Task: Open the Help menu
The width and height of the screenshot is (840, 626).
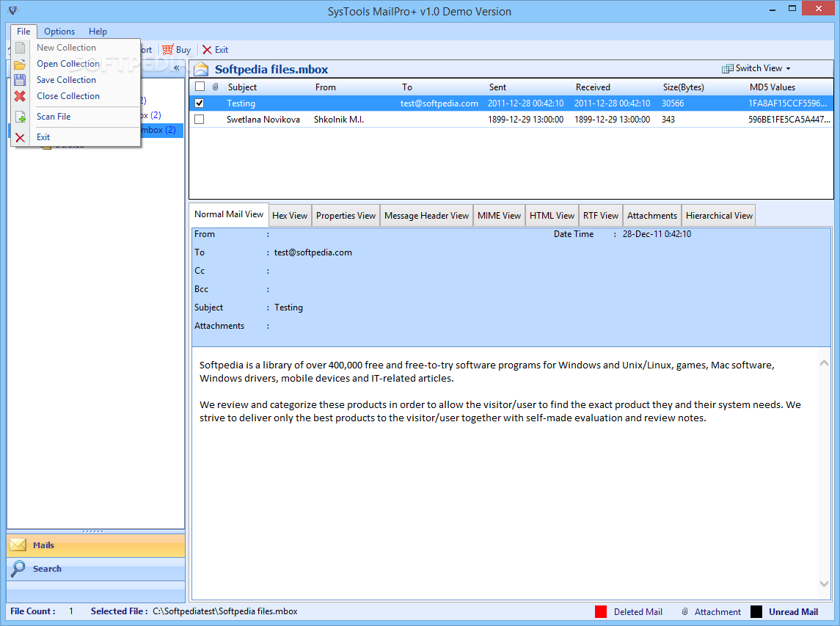Action: click(98, 31)
